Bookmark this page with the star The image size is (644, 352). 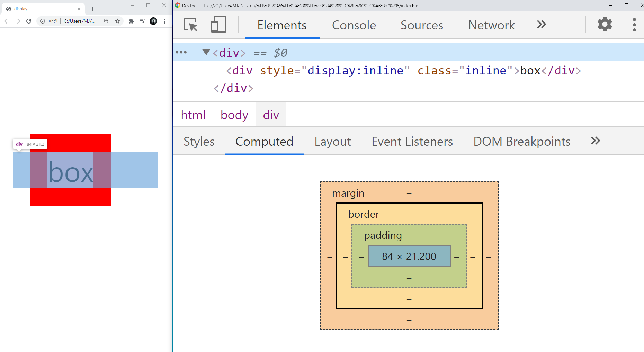117,21
